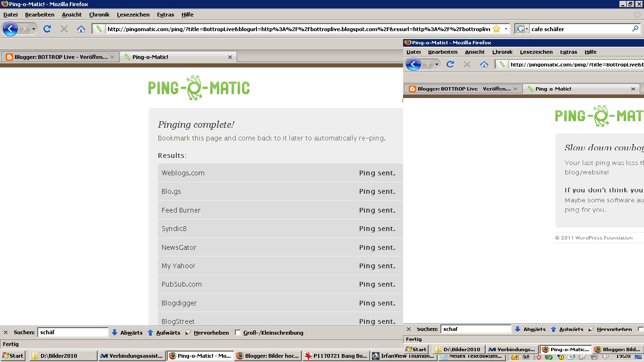Open 'P1170721 Bang Bo...' taskbar button
644x362 pixels.
336,355
